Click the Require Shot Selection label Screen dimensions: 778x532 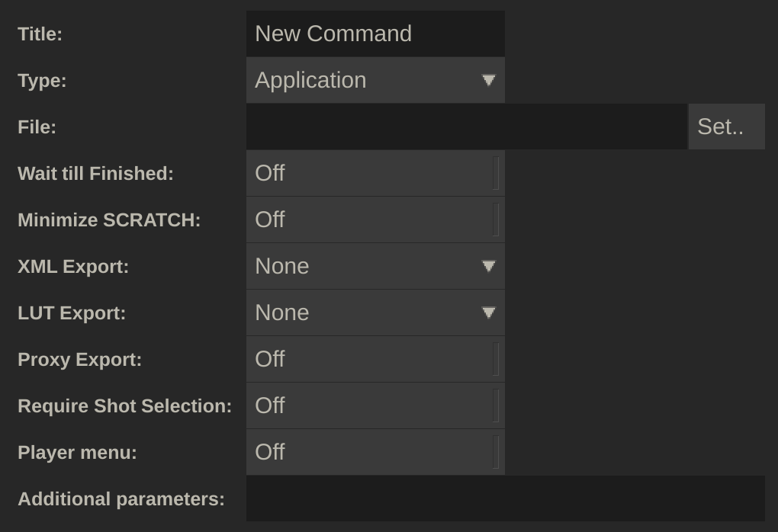(124, 406)
